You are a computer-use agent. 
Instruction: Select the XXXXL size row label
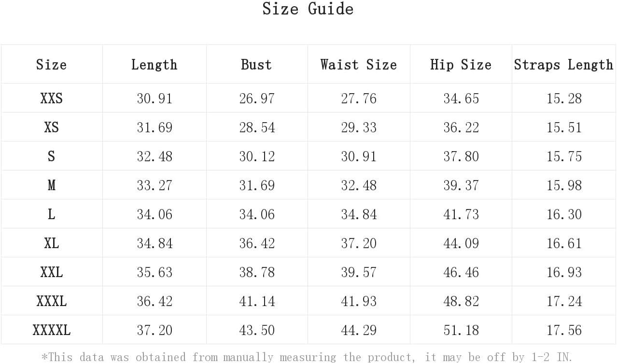[x=51, y=330]
